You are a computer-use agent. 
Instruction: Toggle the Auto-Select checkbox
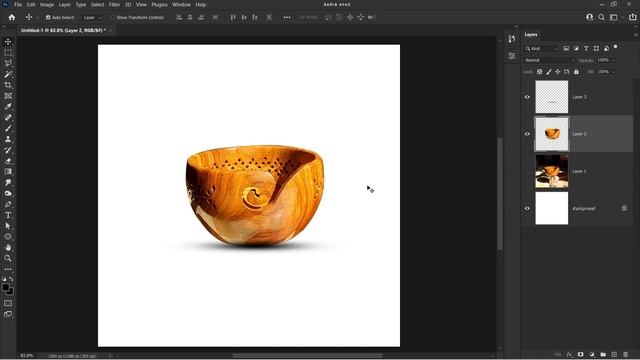pyautogui.click(x=48, y=18)
